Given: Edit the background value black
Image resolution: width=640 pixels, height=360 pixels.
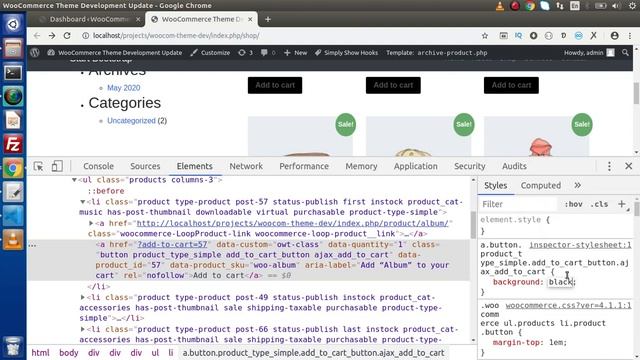Looking at the screenshot, I should pos(560,282).
